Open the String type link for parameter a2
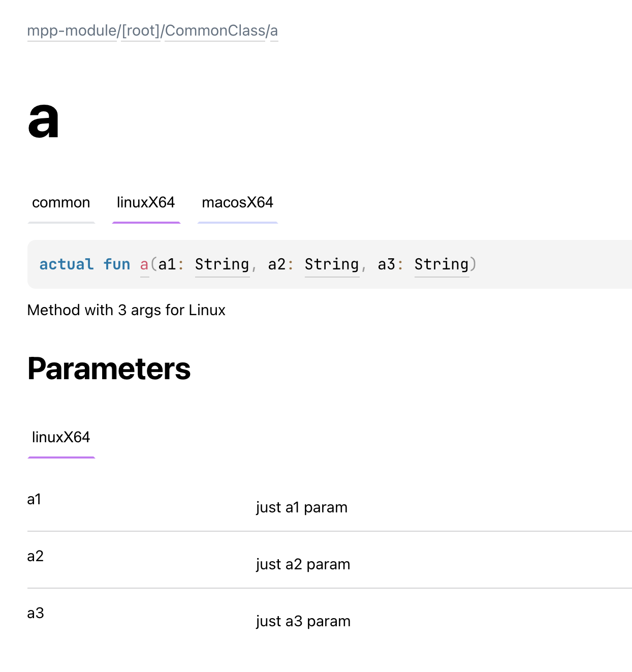The image size is (632, 672). pos(332,264)
